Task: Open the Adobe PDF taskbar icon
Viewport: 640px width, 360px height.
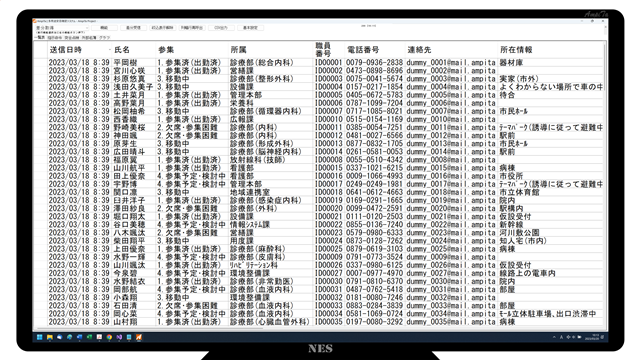Action: tap(99, 337)
